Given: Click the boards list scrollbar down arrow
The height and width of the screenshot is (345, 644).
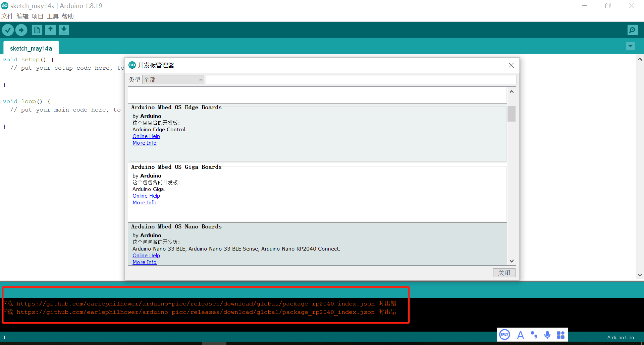Looking at the screenshot, I should tap(512, 261).
